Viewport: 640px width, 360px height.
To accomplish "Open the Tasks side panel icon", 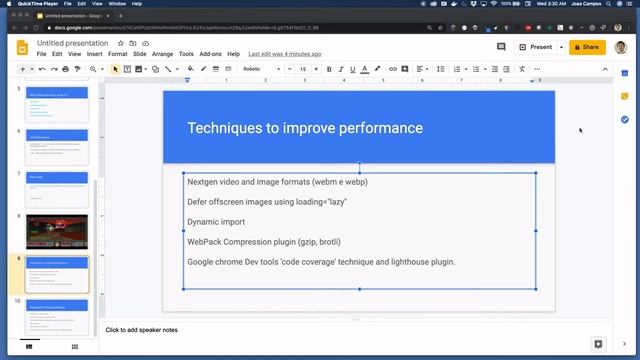I will (624, 119).
